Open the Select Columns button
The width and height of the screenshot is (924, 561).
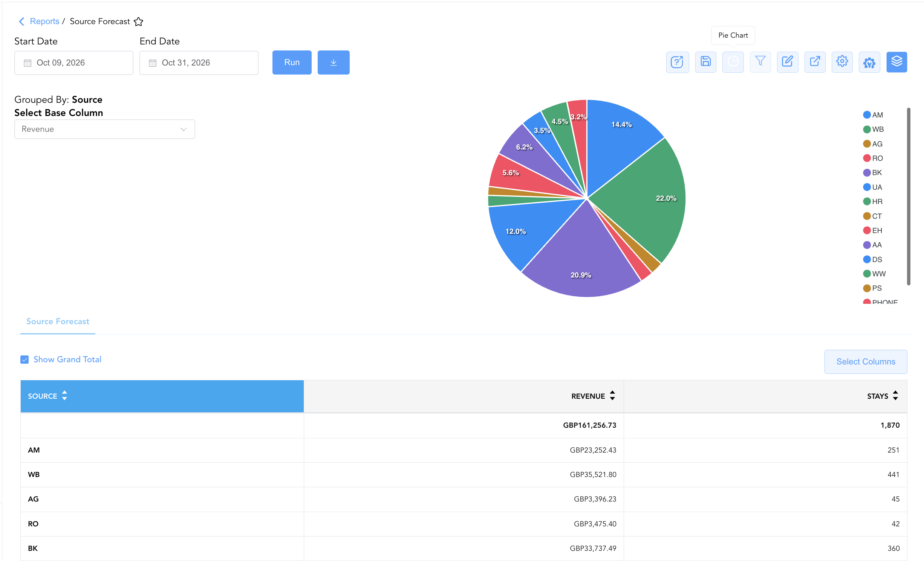pos(866,362)
